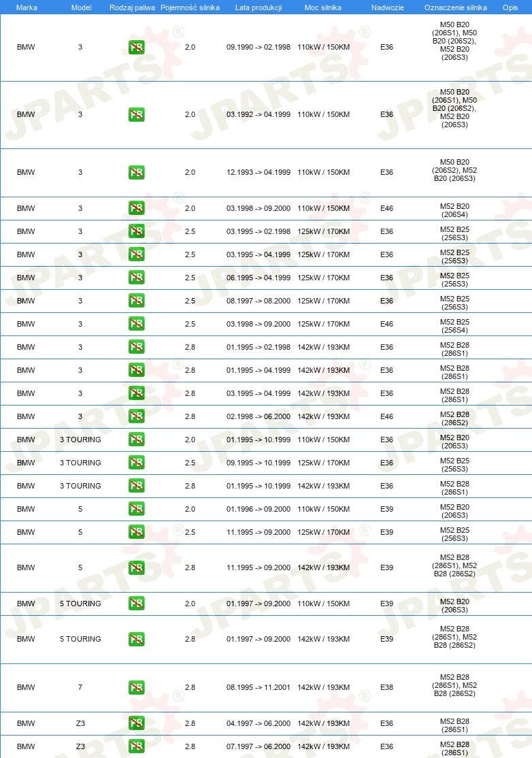This screenshot has width=532, height=758.
Task: Click model 7 in the BMW E38 row
Action: pos(80,687)
